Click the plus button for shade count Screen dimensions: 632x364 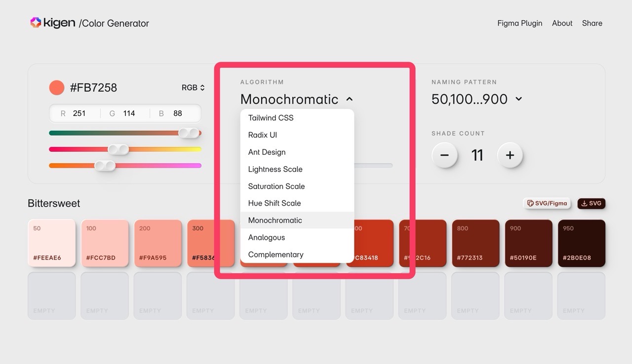point(510,155)
